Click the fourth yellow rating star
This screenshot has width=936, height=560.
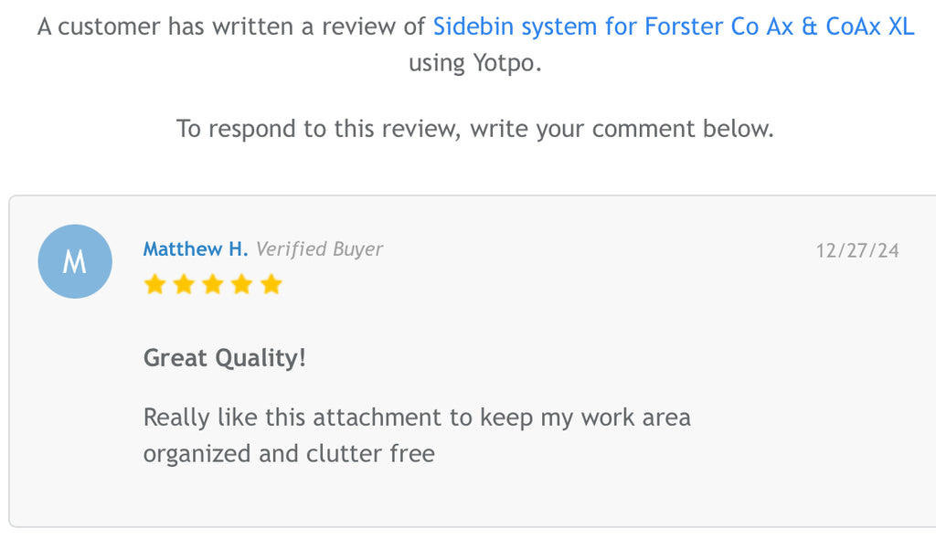tap(242, 285)
